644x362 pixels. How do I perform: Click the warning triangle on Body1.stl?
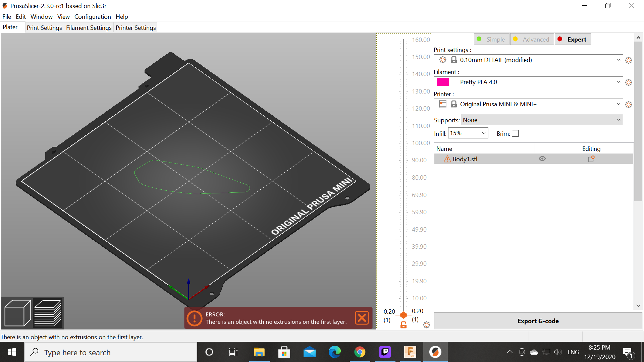(447, 159)
